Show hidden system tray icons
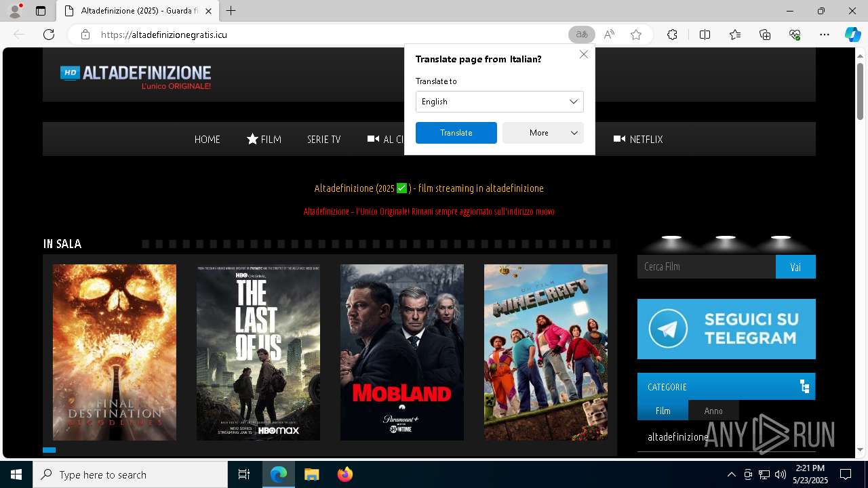868x488 pixels. tap(731, 474)
